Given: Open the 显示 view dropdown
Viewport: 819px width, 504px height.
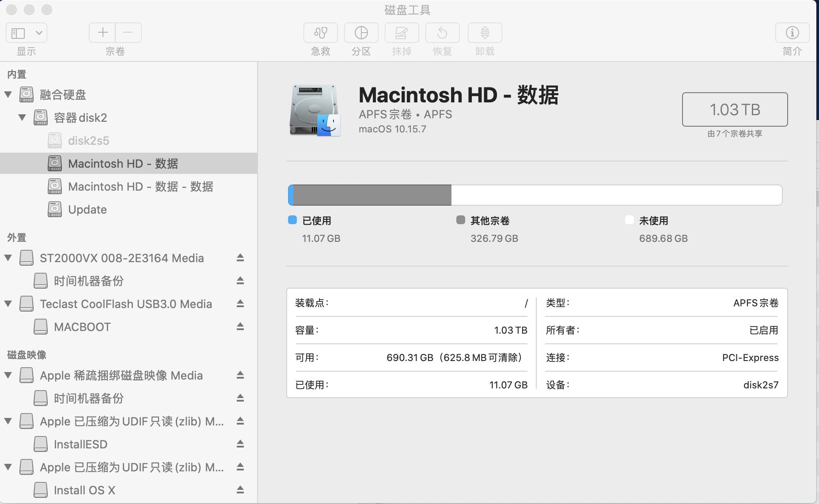Looking at the screenshot, I should click(x=27, y=33).
